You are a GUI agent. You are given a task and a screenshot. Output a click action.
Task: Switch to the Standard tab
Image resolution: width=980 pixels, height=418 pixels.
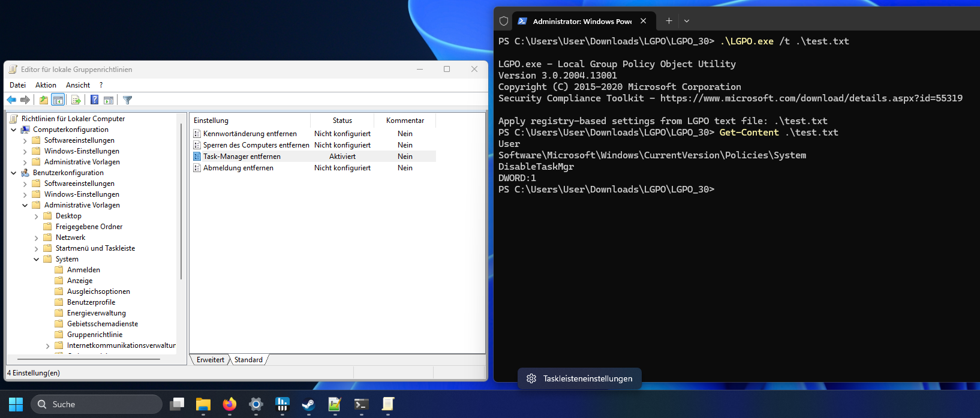click(248, 360)
